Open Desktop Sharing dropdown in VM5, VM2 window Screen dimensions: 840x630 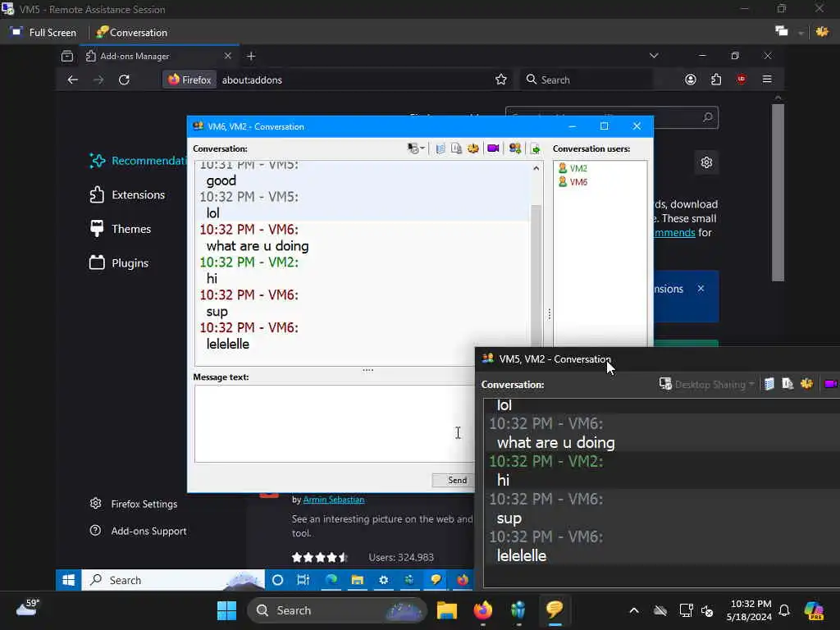[x=706, y=384]
